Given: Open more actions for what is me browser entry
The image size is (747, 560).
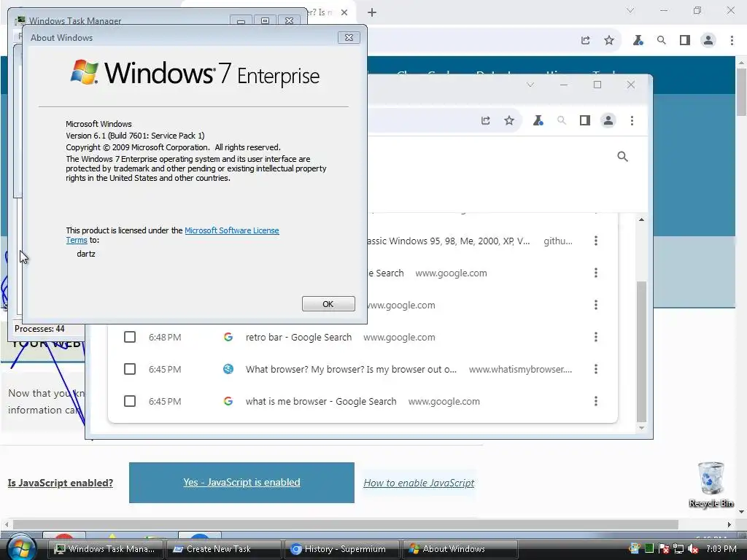Looking at the screenshot, I should tap(595, 401).
